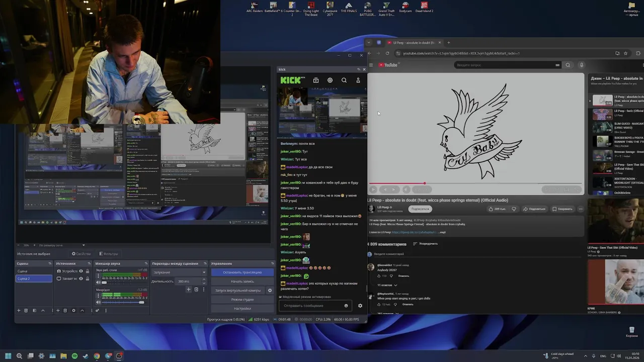Open Kick search icon
The height and width of the screenshot is (362, 644).
coord(344,80)
